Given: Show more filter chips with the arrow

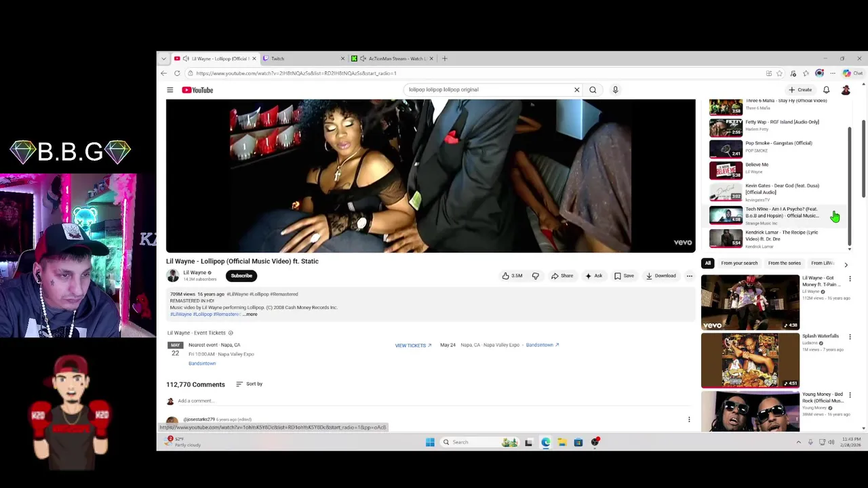Looking at the screenshot, I should coord(846,264).
